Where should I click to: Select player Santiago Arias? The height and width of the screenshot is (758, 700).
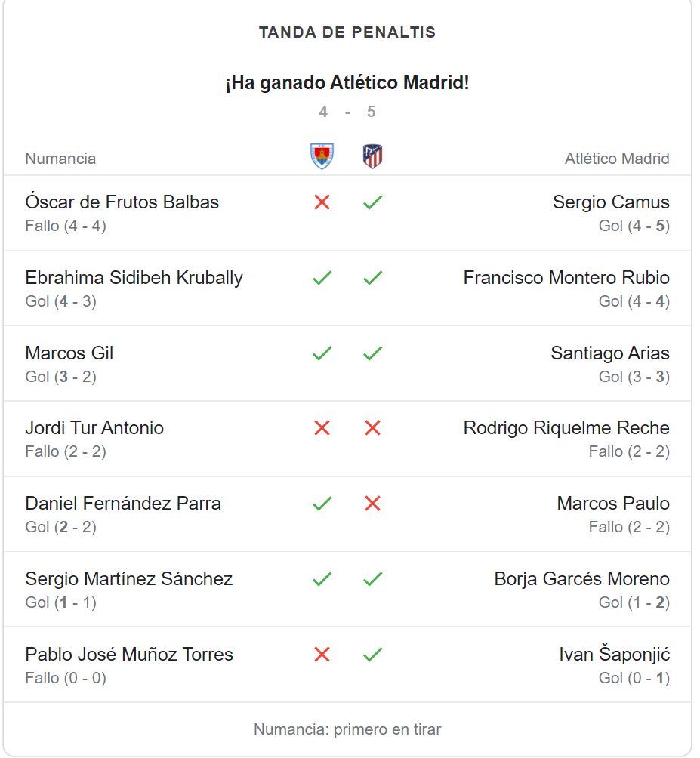pyautogui.click(x=610, y=353)
